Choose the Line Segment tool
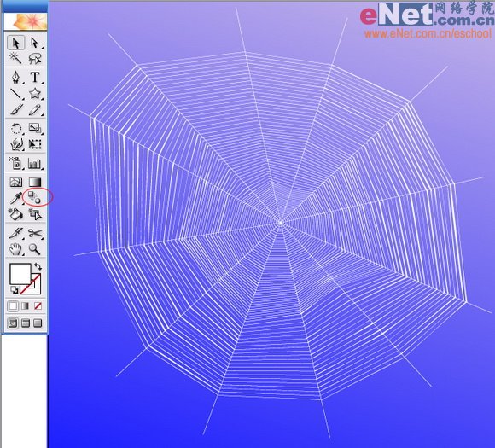Viewport: 495px width, 448px height. (15, 94)
